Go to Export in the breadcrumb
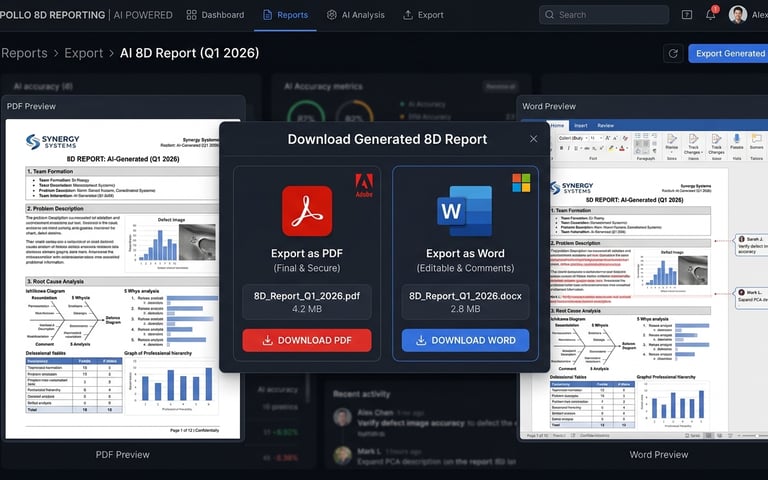This screenshot has height=480, width=768. (84, 53)
